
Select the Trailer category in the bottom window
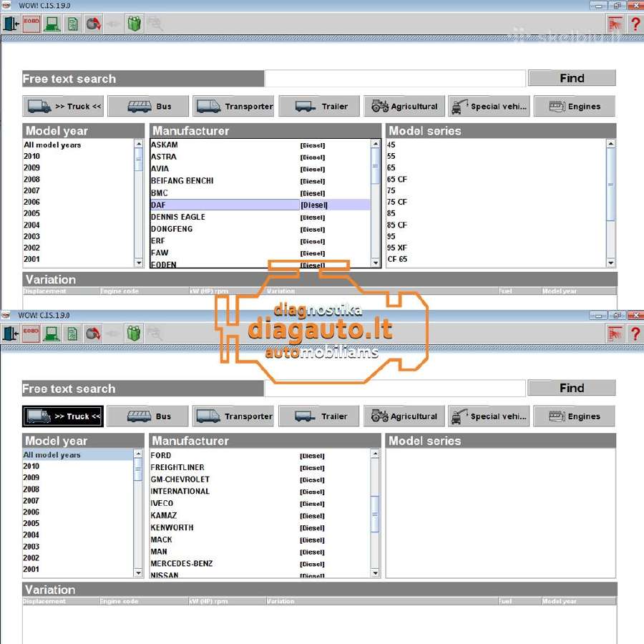(319, 416)
